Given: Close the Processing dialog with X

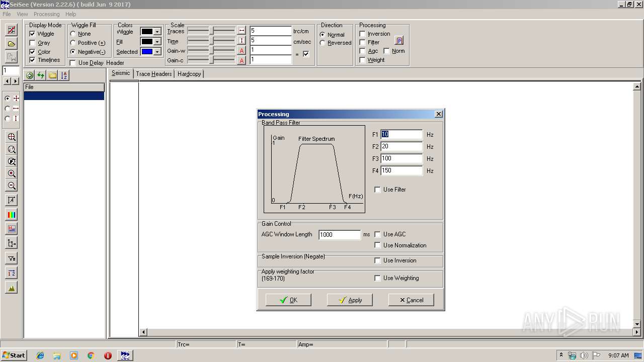Looking at the screenshot, I should (x=438, y=114).
